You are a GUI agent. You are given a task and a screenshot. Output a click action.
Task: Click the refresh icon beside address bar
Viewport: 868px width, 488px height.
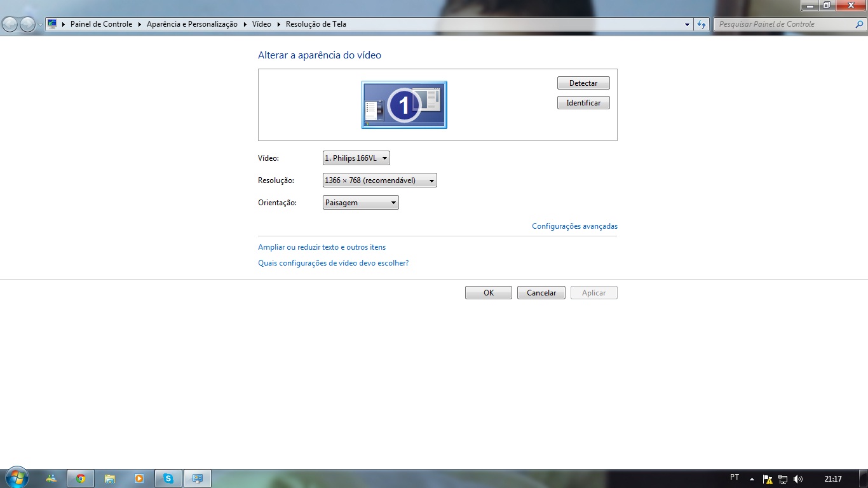click(x=702, y=24)
